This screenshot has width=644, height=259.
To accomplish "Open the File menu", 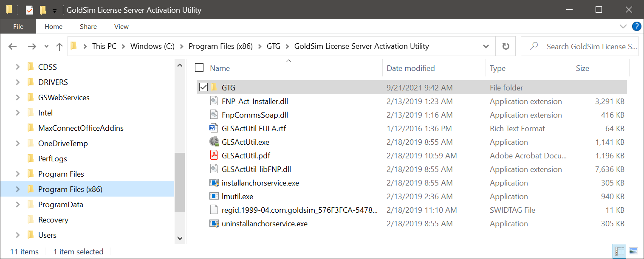I will pos(18,26).
